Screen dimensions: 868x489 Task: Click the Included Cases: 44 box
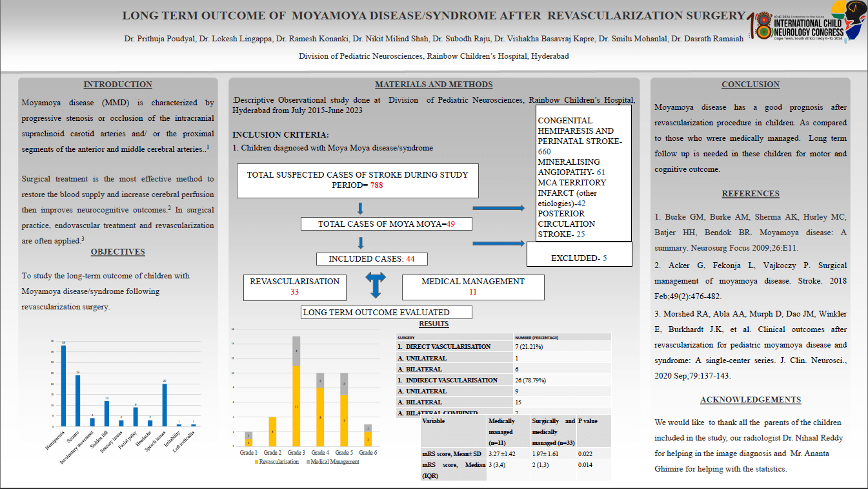[372, 259]
